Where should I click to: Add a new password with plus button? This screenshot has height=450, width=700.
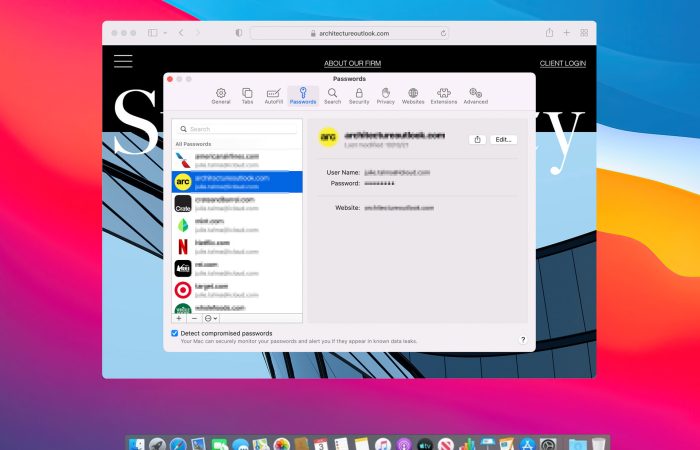click(179, 318)
